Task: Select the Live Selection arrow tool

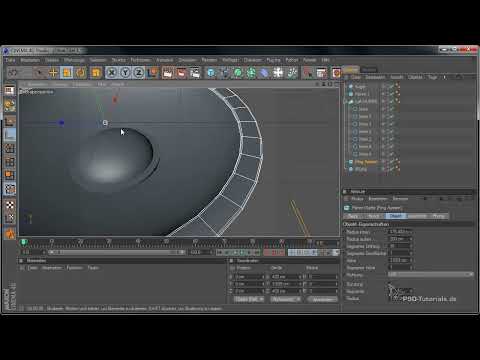Action: click(x=40, y=72)
